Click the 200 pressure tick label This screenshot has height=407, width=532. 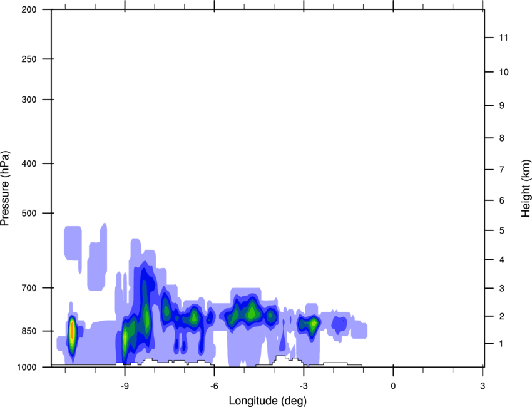[29, 9]
